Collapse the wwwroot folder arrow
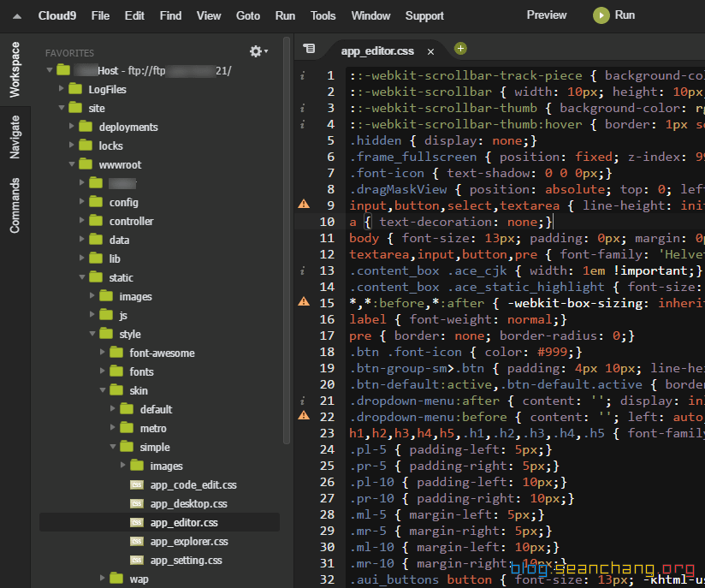 click(72, 164)
